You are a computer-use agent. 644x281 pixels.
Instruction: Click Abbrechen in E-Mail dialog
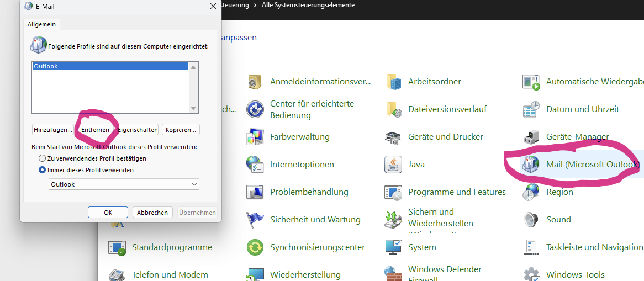pyautogui.click(x=152, y=213)
